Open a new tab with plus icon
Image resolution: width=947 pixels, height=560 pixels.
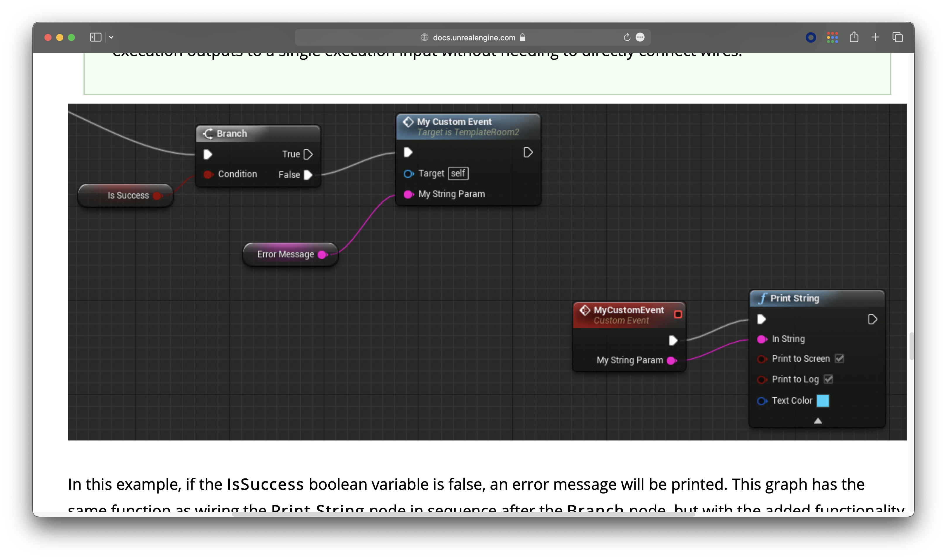coord(875,37)
